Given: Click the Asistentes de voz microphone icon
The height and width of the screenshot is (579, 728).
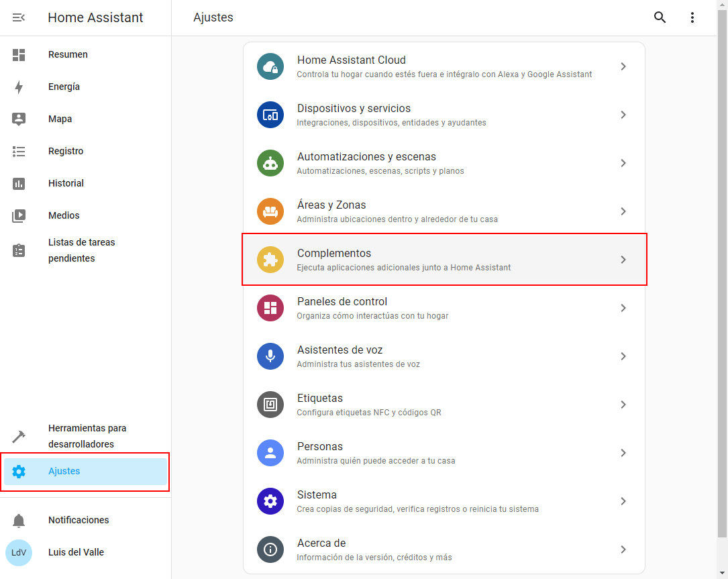Looking at the screenshot, I should [x=270, y=356].
